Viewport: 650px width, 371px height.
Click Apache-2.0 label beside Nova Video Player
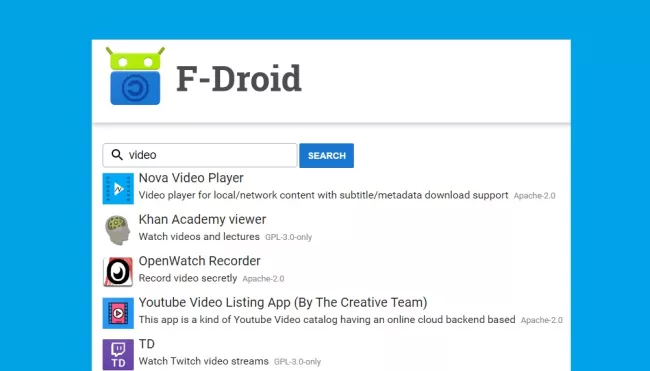click(534, 196)
